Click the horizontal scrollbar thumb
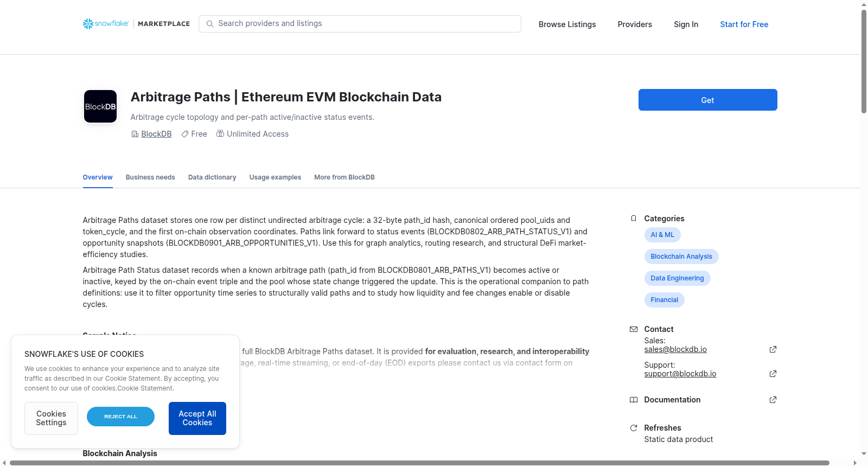The width and height of the screenshot is (868, 467). tap(419, 463)
